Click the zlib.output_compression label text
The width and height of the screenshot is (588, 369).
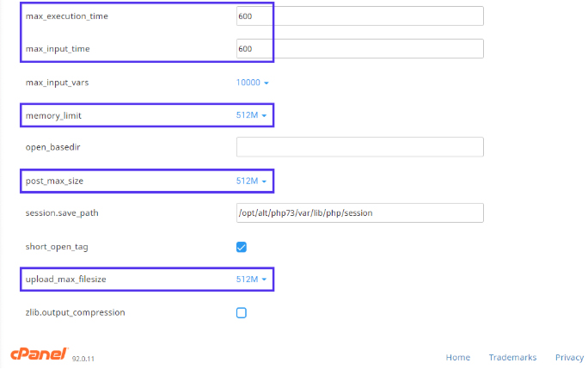75,312
